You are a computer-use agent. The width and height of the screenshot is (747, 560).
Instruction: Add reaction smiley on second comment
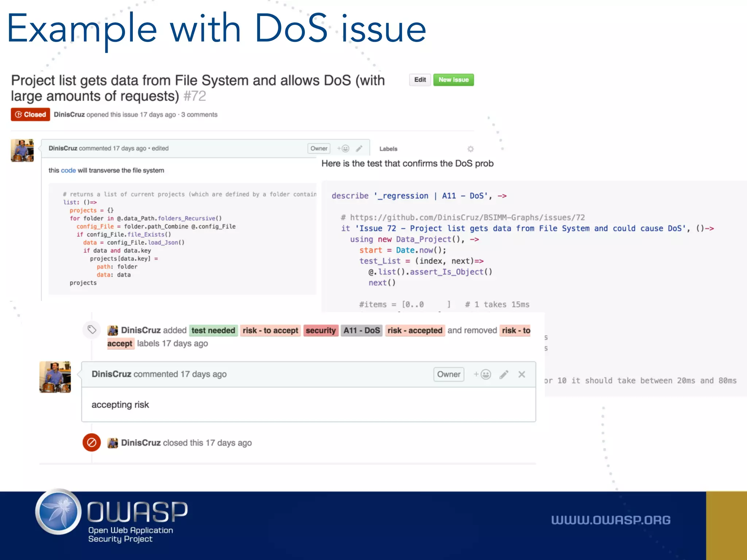click(482, 374)
